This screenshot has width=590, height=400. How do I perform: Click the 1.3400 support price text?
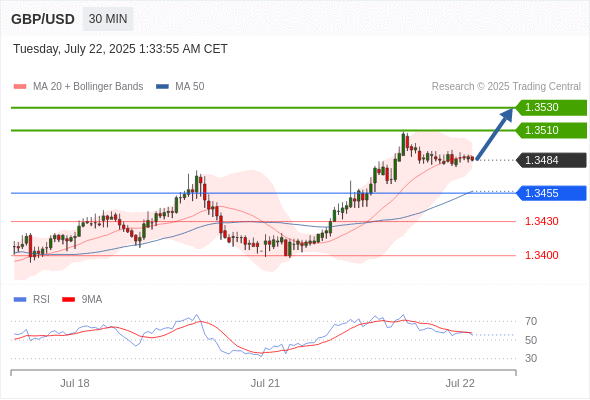pos(541,255)
